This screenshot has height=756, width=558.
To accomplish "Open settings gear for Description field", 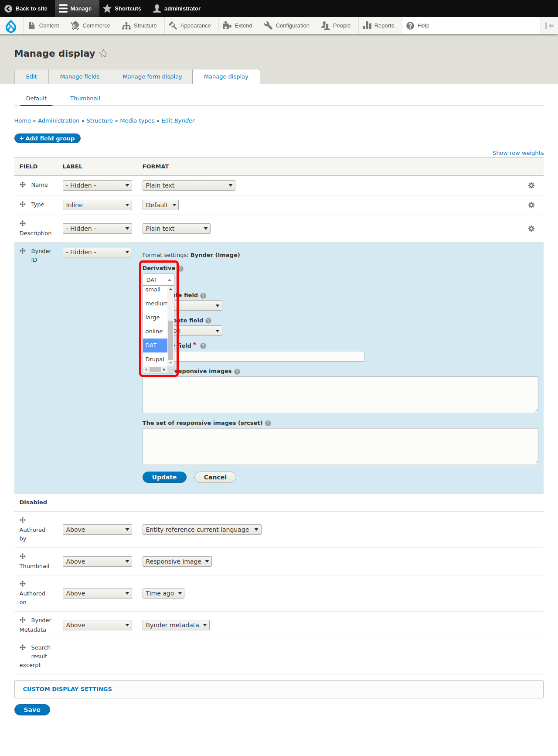I will tap(531, 229).
